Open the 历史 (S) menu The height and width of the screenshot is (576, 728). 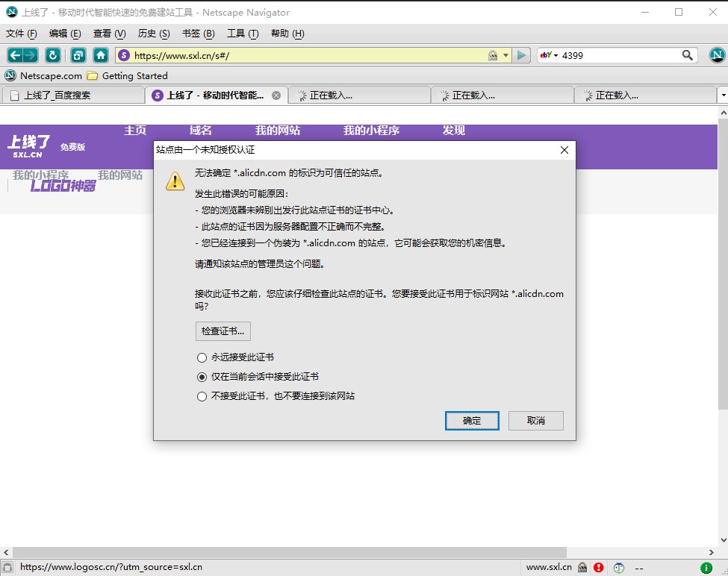(x=154, y=34)
